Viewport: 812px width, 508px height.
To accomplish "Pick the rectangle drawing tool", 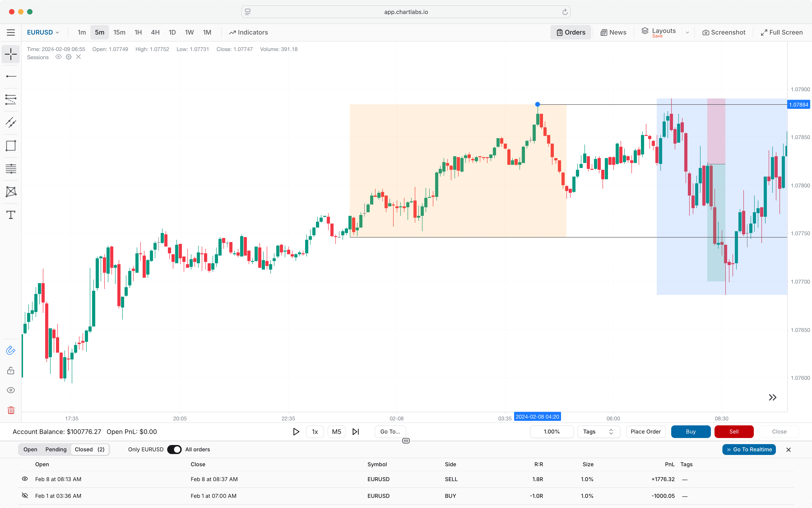I will [x=10, y=145].
